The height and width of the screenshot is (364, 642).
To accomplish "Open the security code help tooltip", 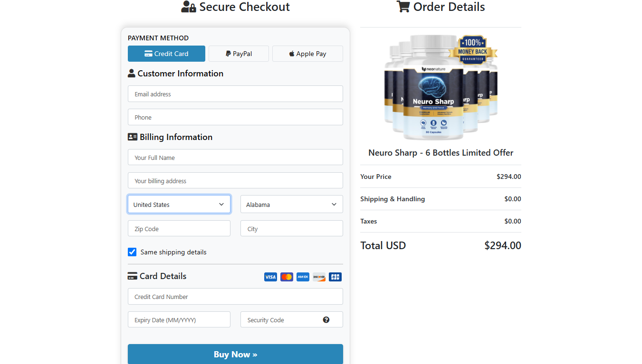I will tap(326, 319).
